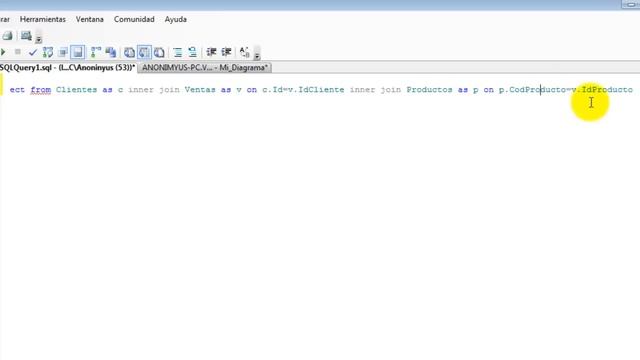The width and height of the screenshot is (640, 360).
Task: Click 'v.IdProducto' at the line end
Action: [x=602, y=90]
